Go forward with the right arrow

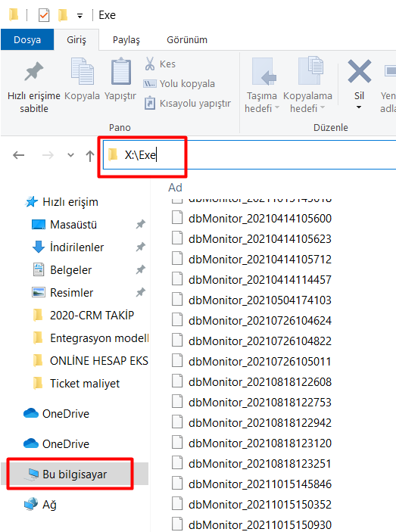pos(48,155)
